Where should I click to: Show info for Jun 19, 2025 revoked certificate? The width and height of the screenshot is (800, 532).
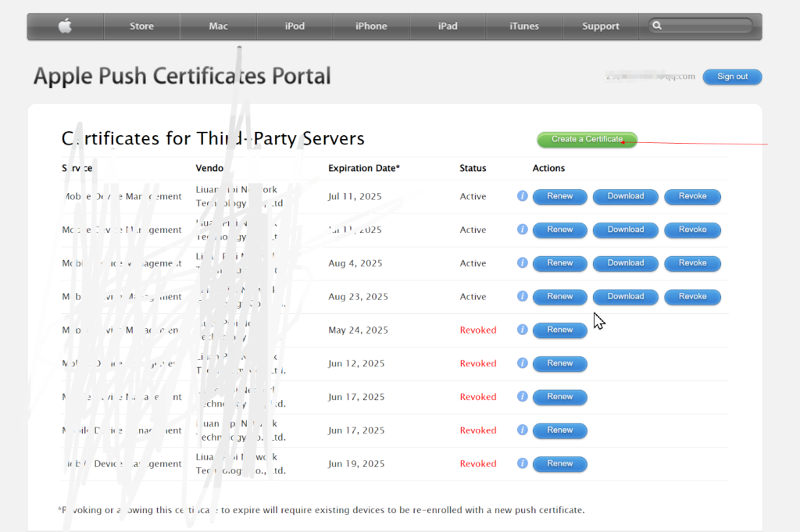(523, 463)
